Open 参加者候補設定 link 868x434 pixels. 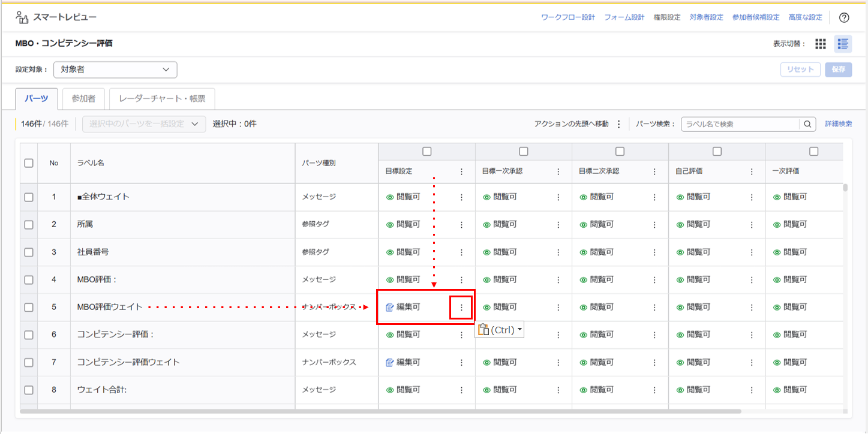pos(756,17)
